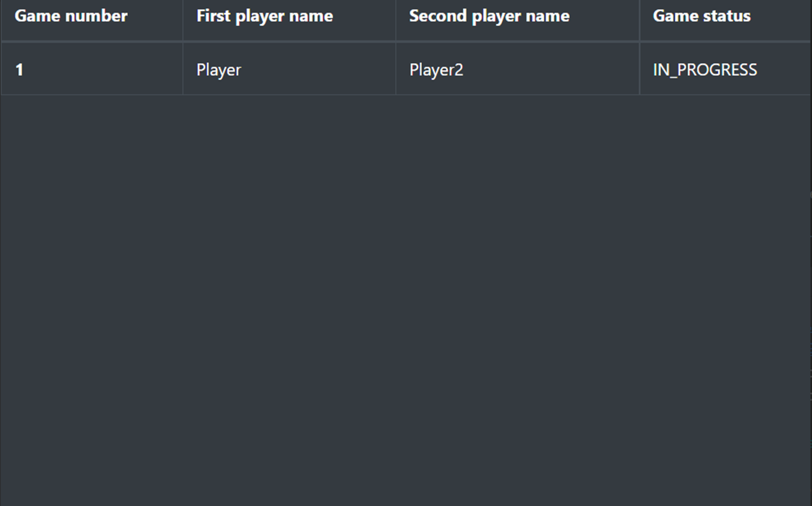This screenshot has height=506, width=812.
Task: Select the row for game 1
Action: pyautogui.click(x=324, y=69)
